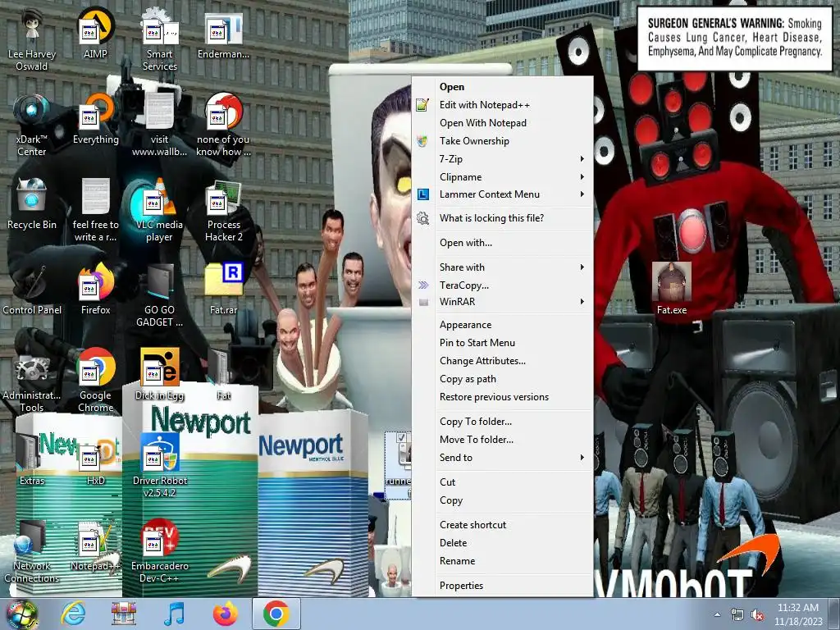Select Google Chrome desktop shortcut
This screenshot has height=630, width=840.
coord(95,381)
